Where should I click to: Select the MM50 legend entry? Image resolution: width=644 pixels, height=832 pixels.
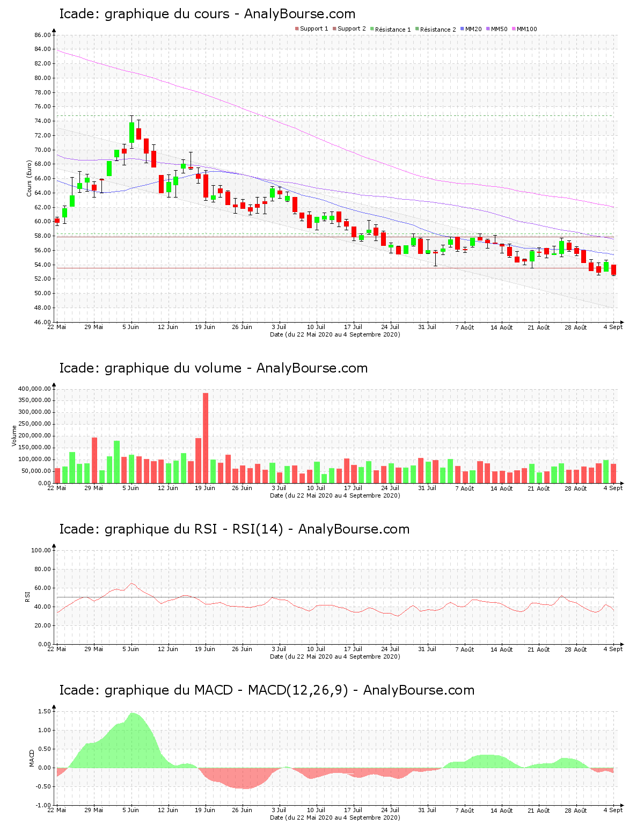click(496, 29)
